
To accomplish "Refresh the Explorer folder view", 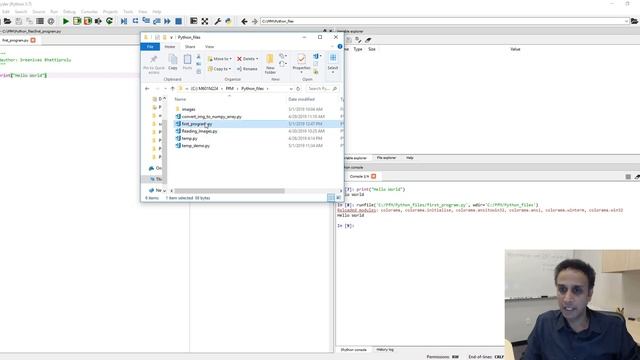I will [298, 89].
